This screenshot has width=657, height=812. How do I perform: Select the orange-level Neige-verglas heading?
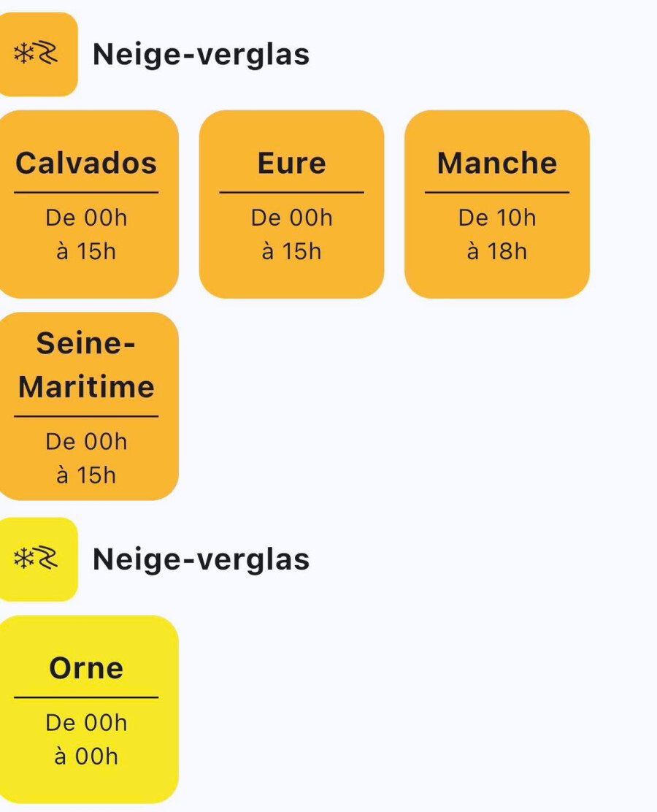201,54
